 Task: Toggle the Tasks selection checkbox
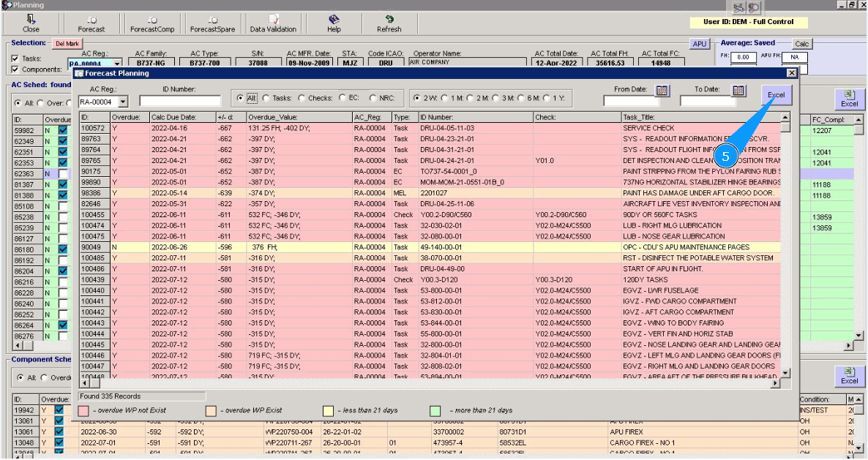click(15, 58)
